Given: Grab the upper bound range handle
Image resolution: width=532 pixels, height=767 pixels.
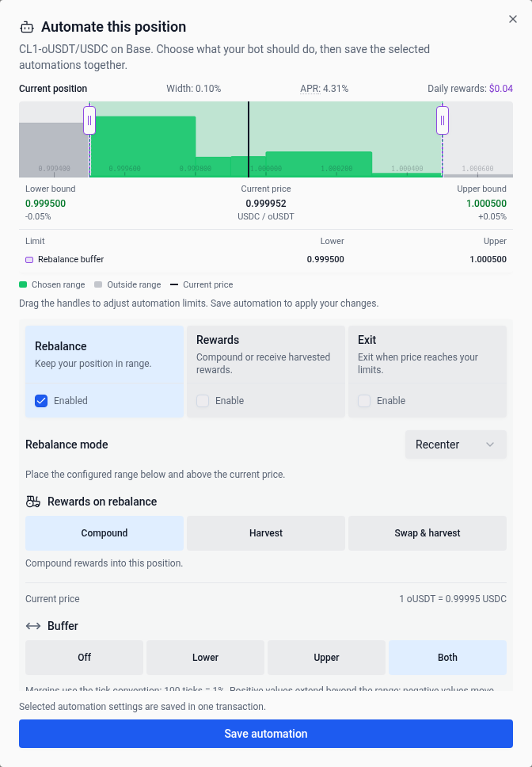Looking at the screenshot, I should coord(443,120).
